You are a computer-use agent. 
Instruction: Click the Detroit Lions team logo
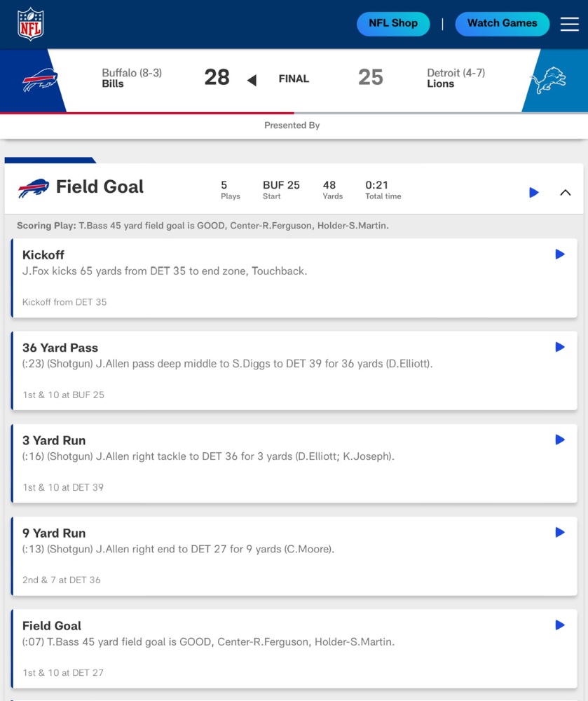point(548,80)
